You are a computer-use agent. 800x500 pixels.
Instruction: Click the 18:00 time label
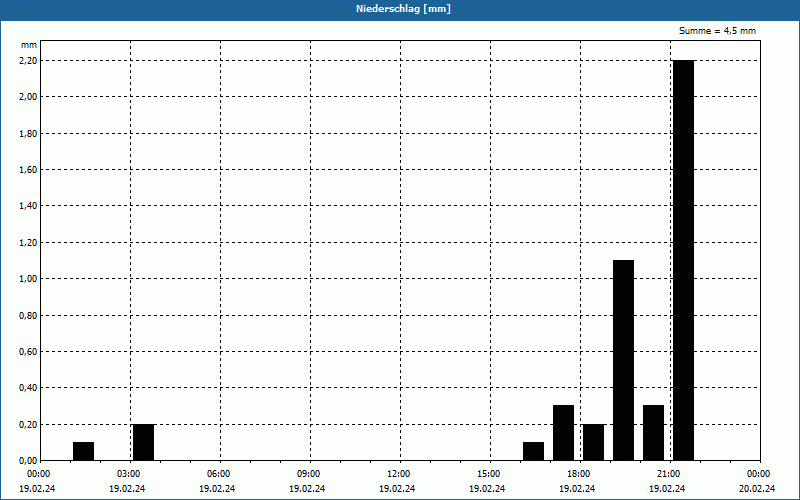(579, 474)
